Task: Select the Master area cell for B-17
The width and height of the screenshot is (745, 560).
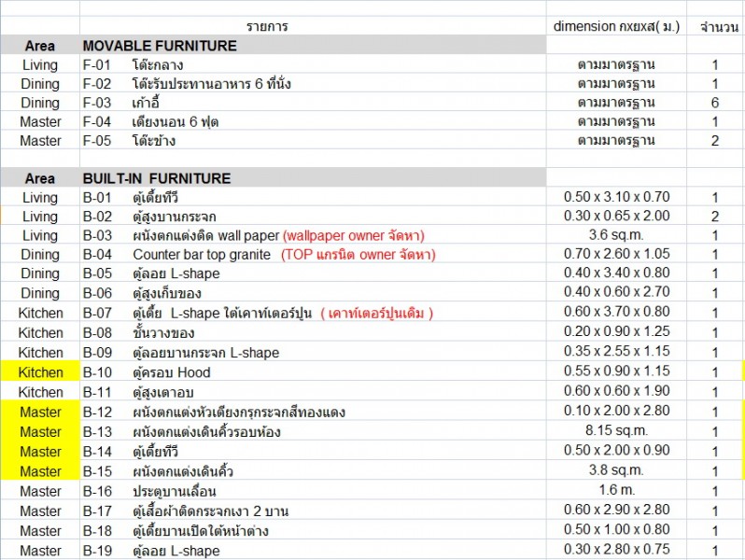Action: tap(40, 511)
